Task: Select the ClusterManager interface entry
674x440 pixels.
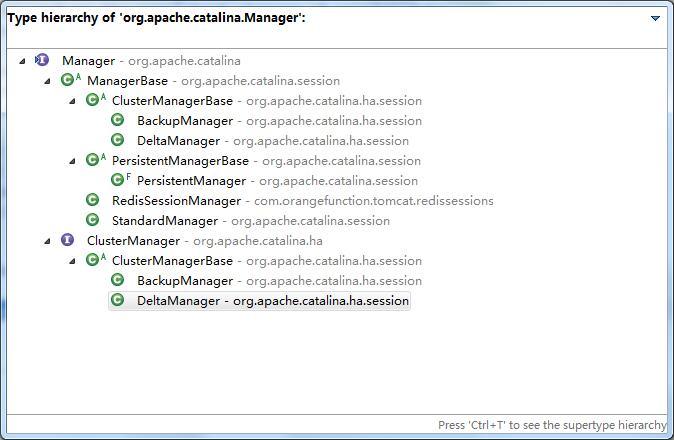Action: click(x=133, y=241)
